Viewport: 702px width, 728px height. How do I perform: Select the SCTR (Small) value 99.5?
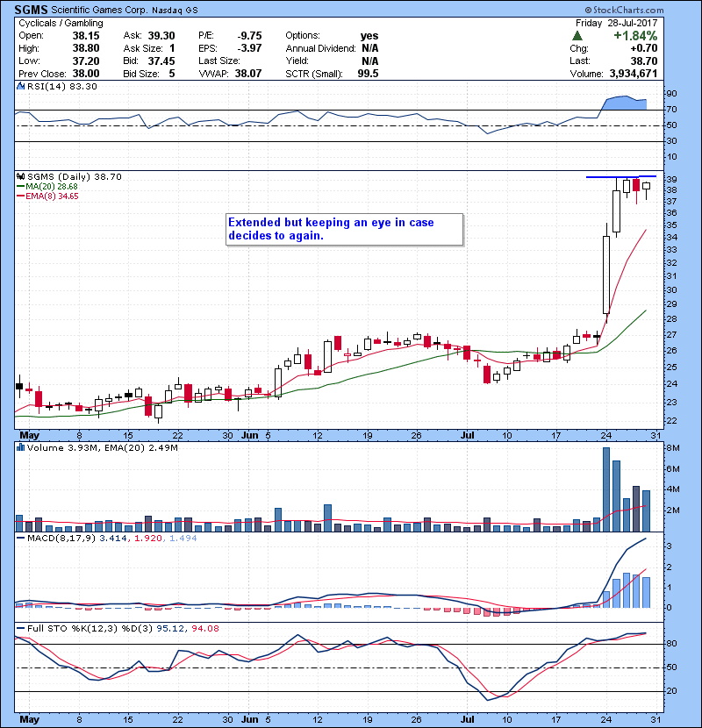coord(368,74)
